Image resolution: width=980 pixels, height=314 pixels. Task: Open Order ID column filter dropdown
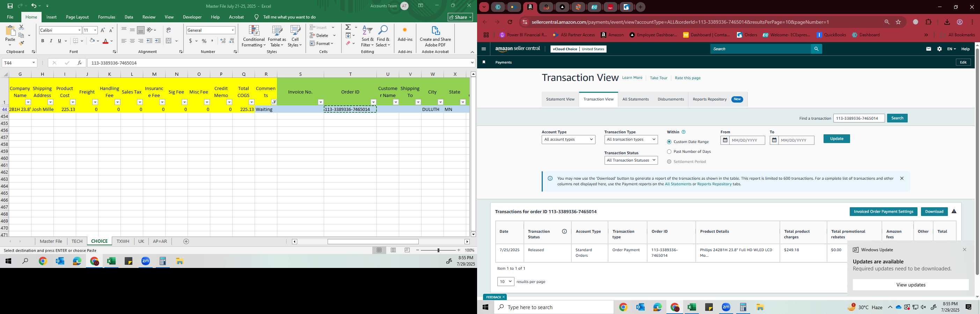click(374, 102)
